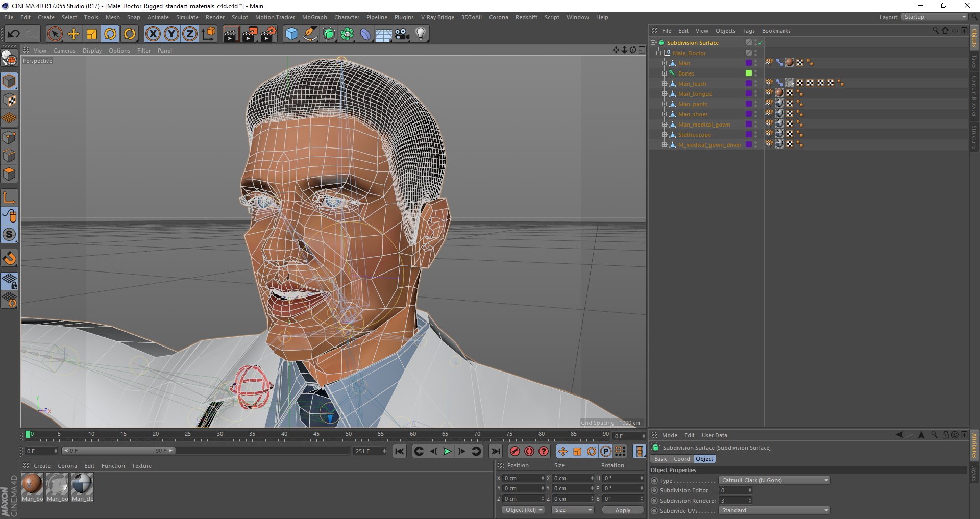Add a Cube primitive object
This screenshot has height=519, width=980.
(x=291, y=34)
